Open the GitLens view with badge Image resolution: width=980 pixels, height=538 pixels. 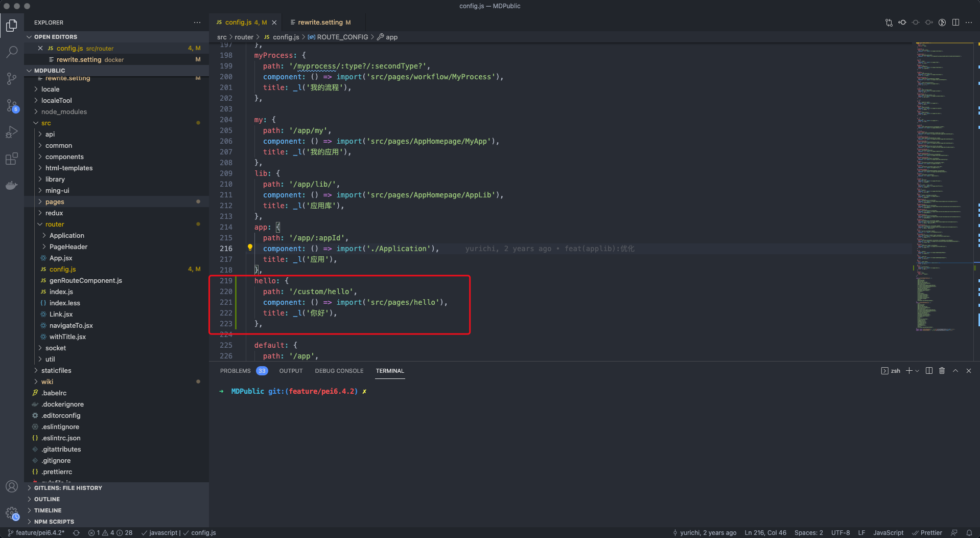coord(12,105)
